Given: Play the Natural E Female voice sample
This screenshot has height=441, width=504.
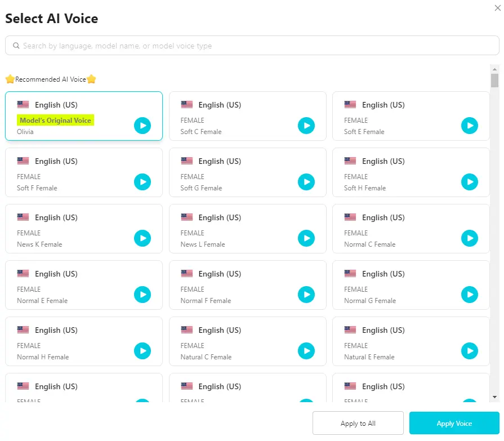Looking at the screenshot, I should coord(470,351).
